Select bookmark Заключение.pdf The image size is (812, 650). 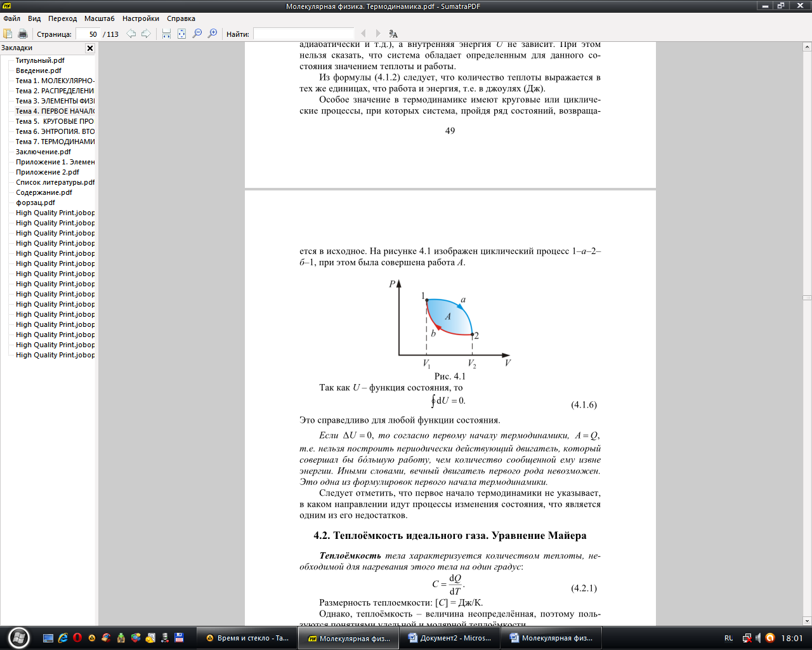pos(43,152)
